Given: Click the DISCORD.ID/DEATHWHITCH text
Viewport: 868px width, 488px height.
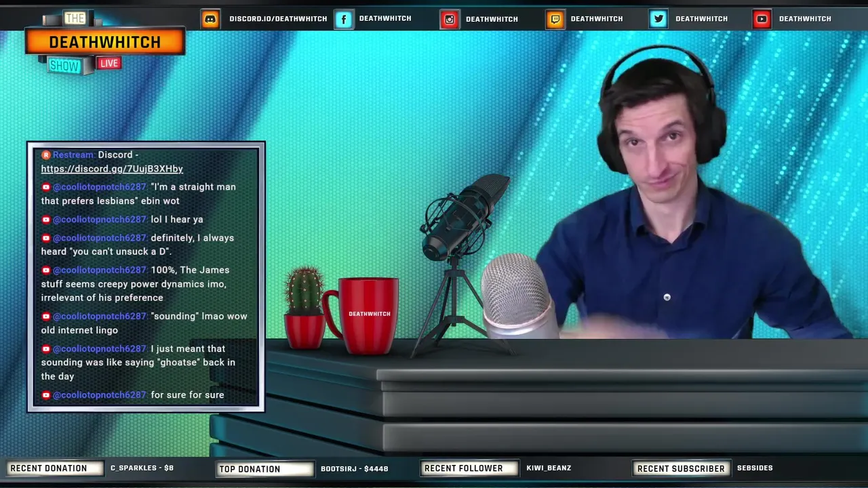Looking at the screenshot, I should (x=278, y=19).
